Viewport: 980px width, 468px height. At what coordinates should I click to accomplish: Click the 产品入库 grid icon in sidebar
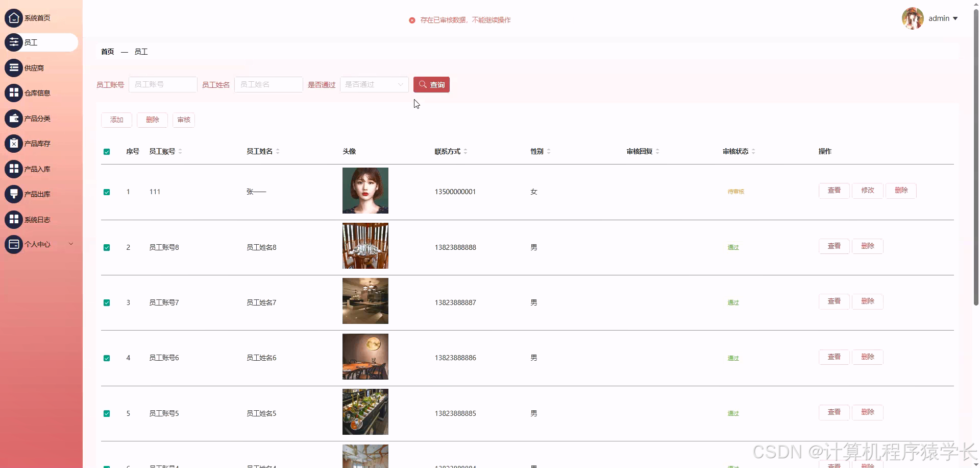pyautogui.click(x=14, y=169)
